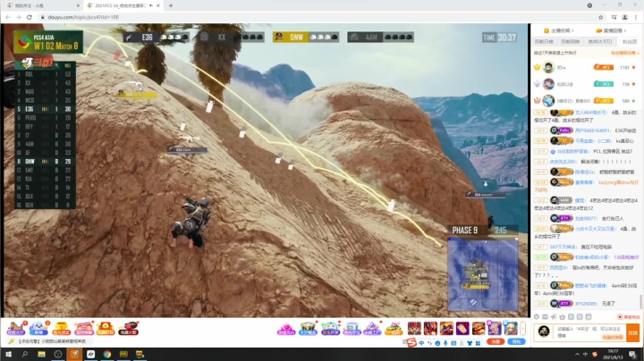
Task: Click the crown icon in chat toolbar
Action: point(563,316)
